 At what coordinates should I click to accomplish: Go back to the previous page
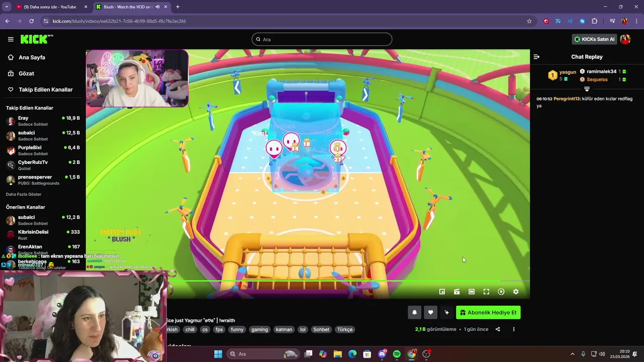click(x=7, y=21)
